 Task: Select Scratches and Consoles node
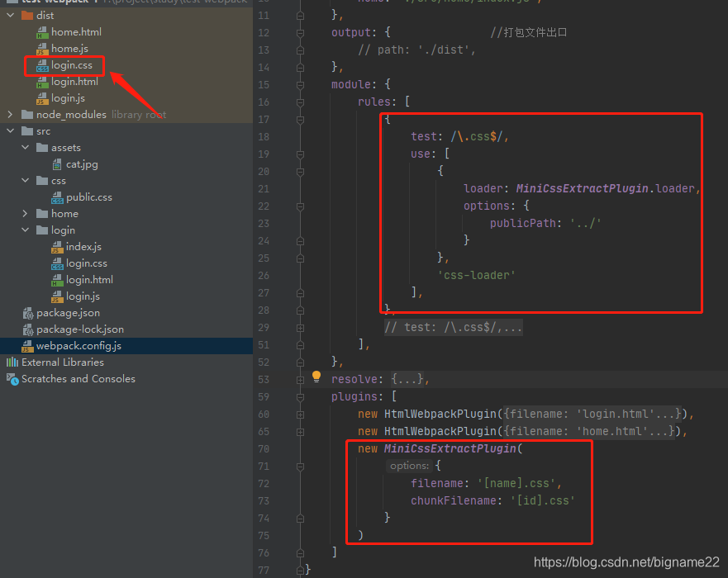coord(79,379)
